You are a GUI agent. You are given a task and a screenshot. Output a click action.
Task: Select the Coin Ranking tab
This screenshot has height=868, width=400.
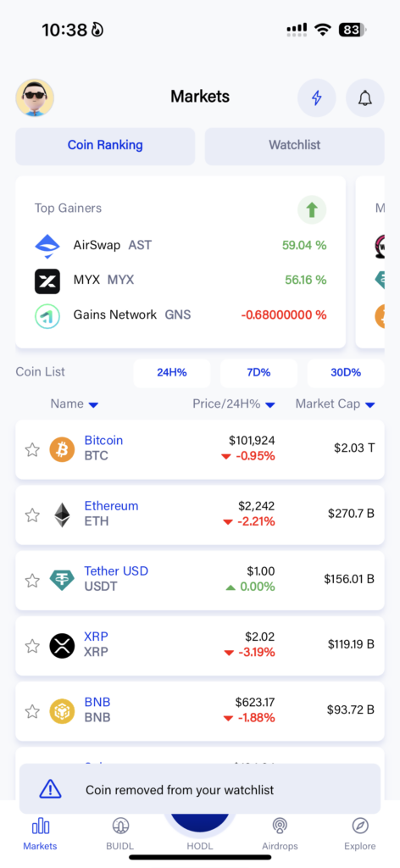pos(105,146)
